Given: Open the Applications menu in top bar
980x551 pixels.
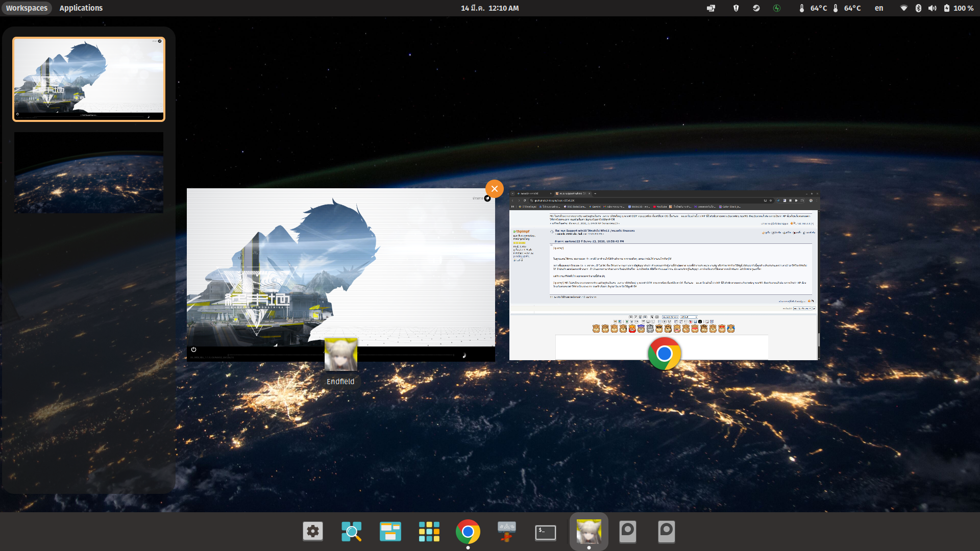Looking at the screenshot, I should pos(81,8).
